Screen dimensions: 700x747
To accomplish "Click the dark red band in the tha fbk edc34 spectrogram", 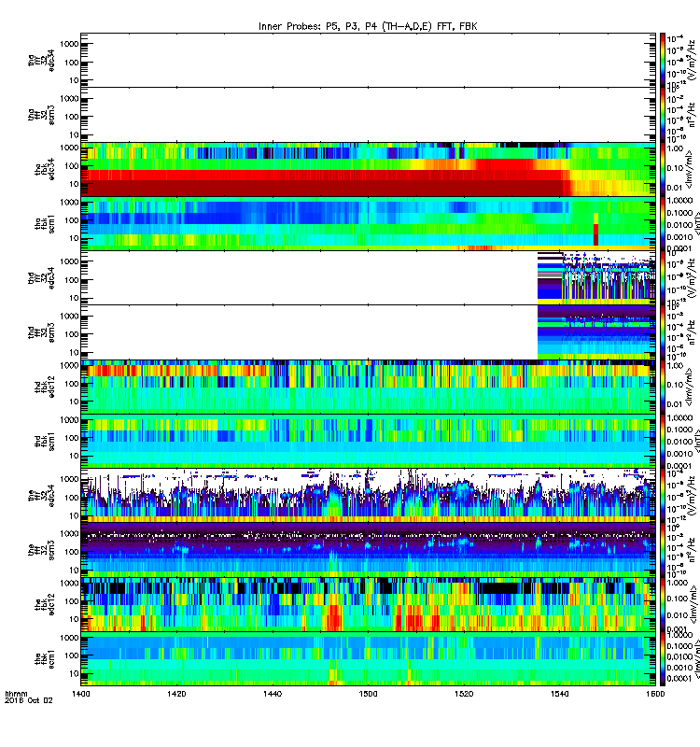I will (x=321, y=188).
